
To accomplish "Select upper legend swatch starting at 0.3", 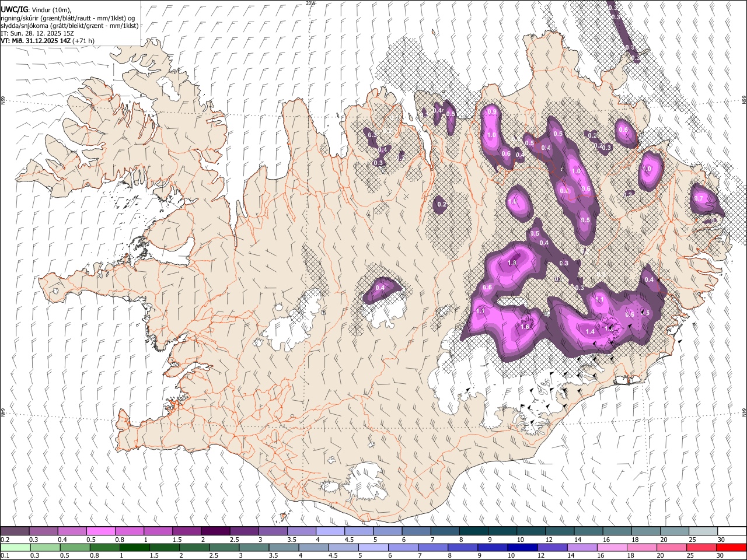I will click(x=44, y=531).
